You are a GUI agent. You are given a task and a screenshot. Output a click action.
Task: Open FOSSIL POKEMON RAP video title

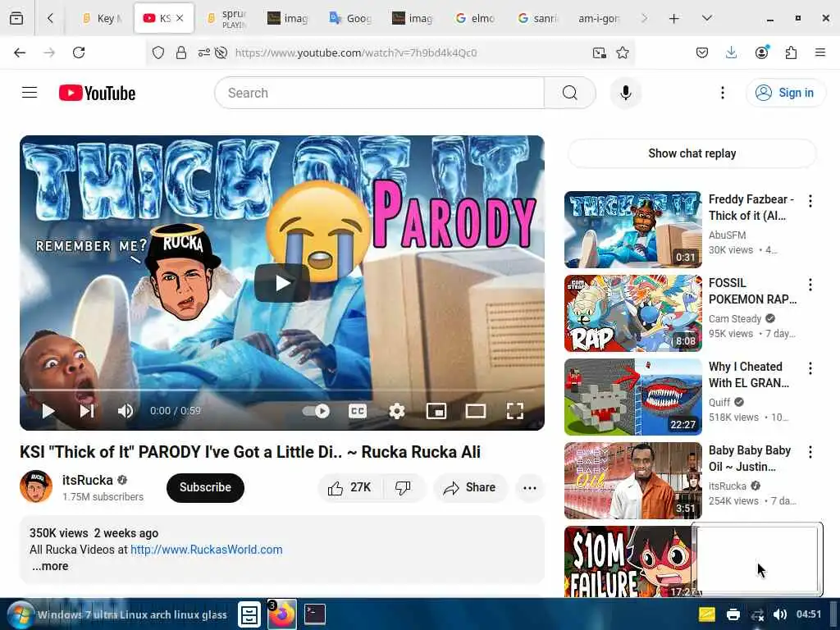tap(752, 291)
